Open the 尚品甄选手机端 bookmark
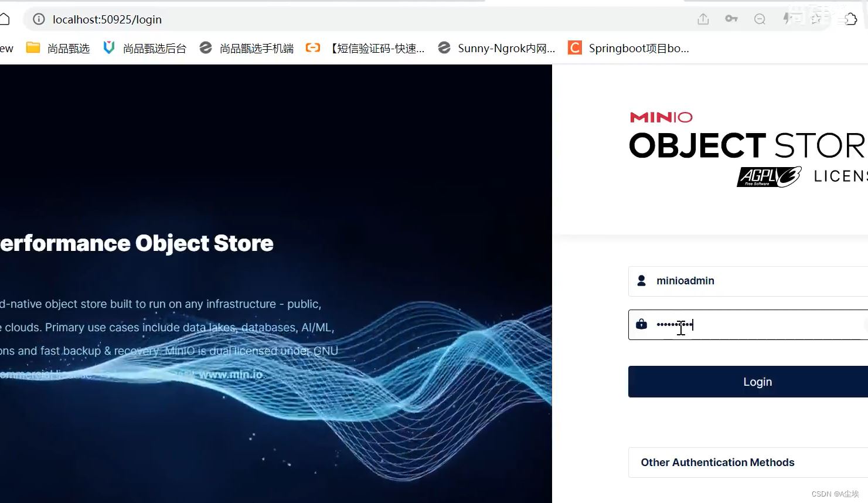The width and height of the screenshot is (868, 503). (246, 48)
